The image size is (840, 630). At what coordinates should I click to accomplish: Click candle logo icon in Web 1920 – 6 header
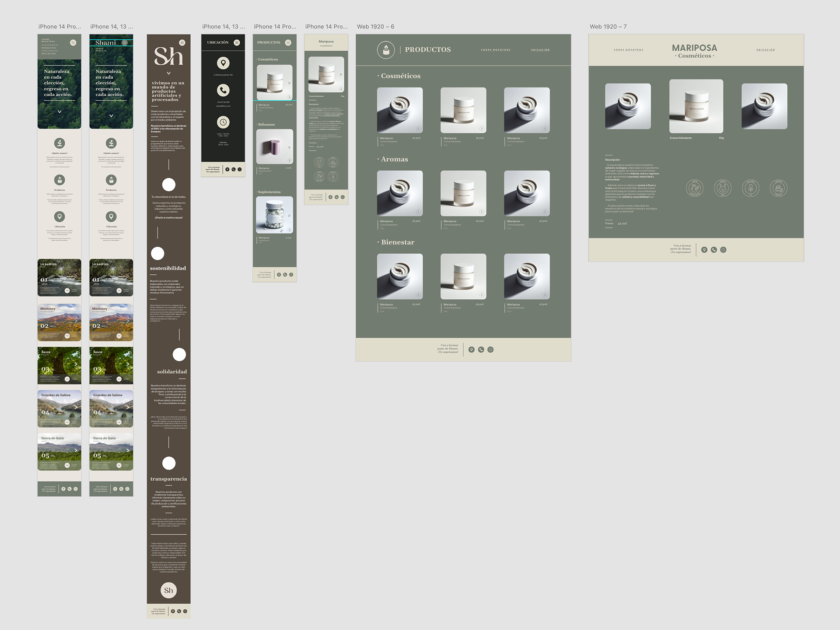pyautogui.click(x=386, y=50)
